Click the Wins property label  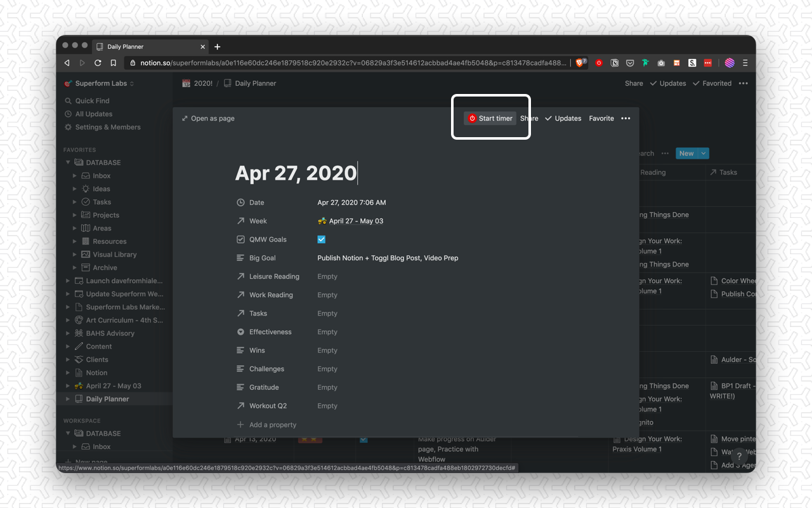[x=257, y=350]
